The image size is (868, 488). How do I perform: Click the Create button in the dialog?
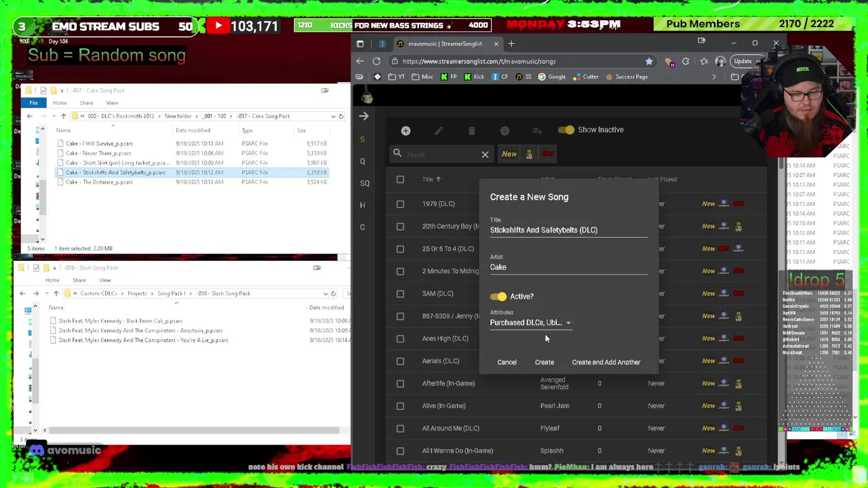(x=544, y=362)
